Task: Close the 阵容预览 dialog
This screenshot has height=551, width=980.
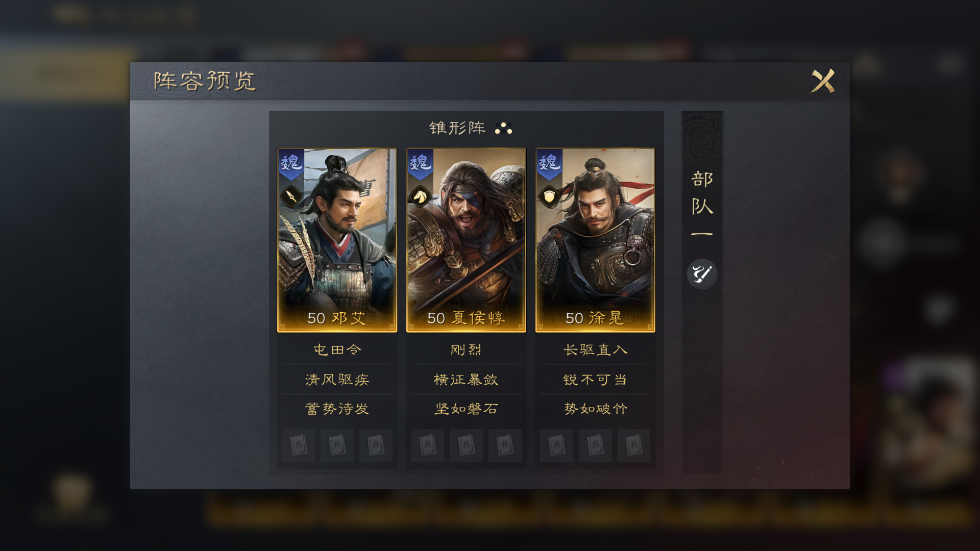Action: point(823,81)
